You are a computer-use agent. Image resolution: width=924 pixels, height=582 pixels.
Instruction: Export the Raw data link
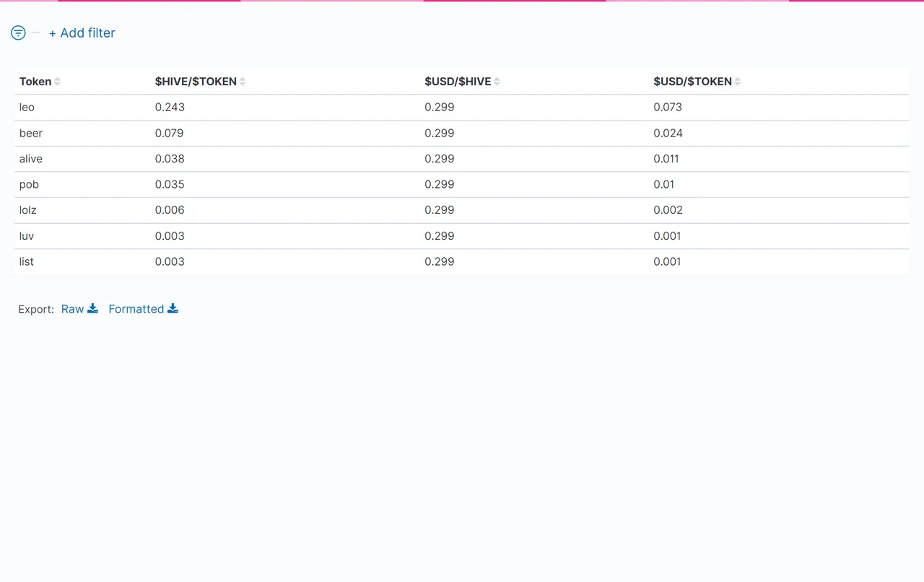click(73, 309)
